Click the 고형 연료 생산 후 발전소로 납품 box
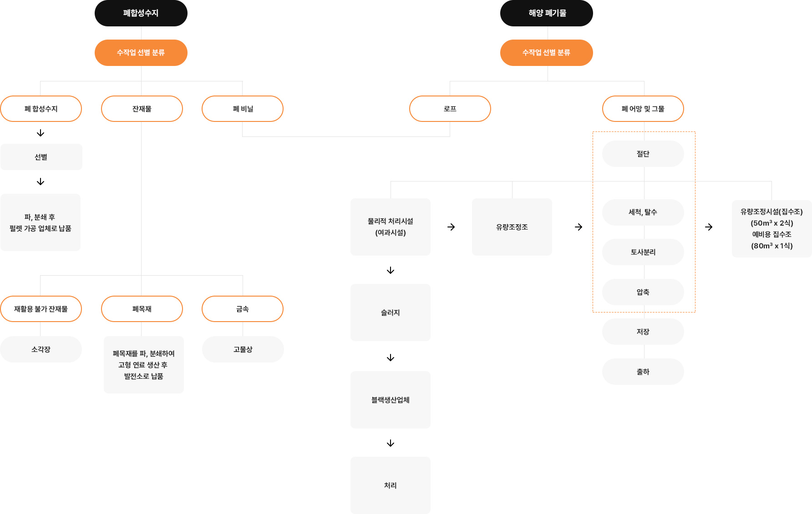 tap(144, 365)
